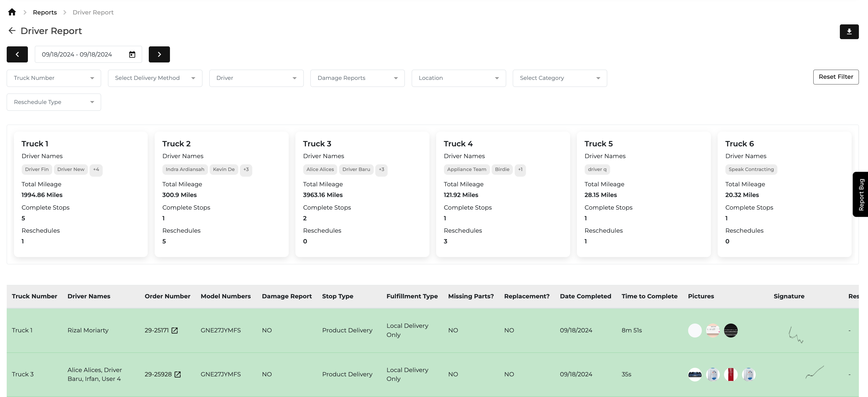Click the Reset Filter button
The width and height of the screenshot is (868, 397).
tap(836, 77)
